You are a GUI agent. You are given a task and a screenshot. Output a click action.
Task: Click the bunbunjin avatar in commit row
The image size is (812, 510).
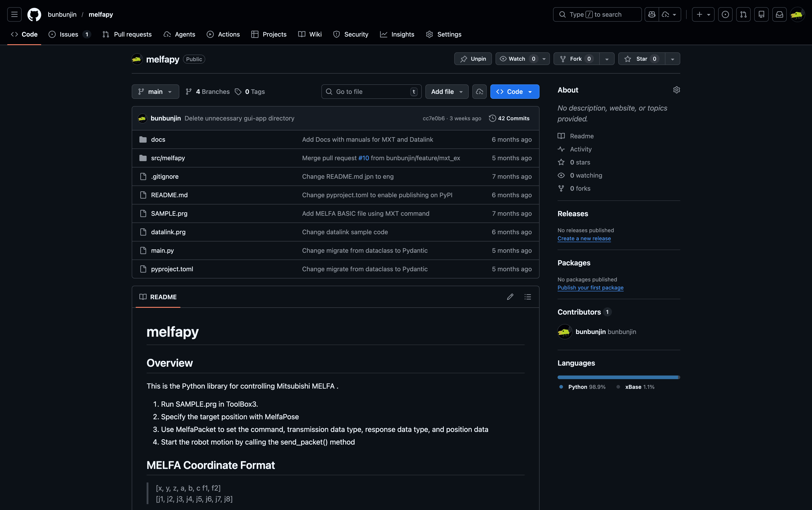click(142, 118)
